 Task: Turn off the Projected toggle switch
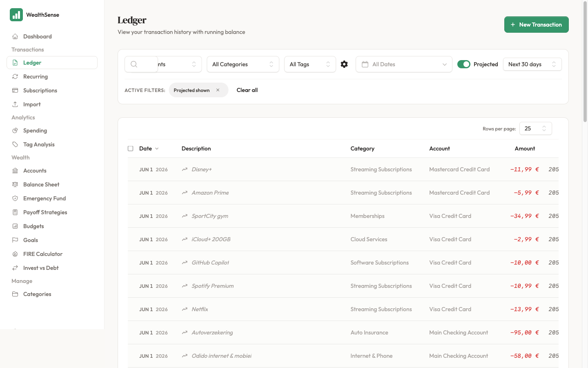pos(464,64)
